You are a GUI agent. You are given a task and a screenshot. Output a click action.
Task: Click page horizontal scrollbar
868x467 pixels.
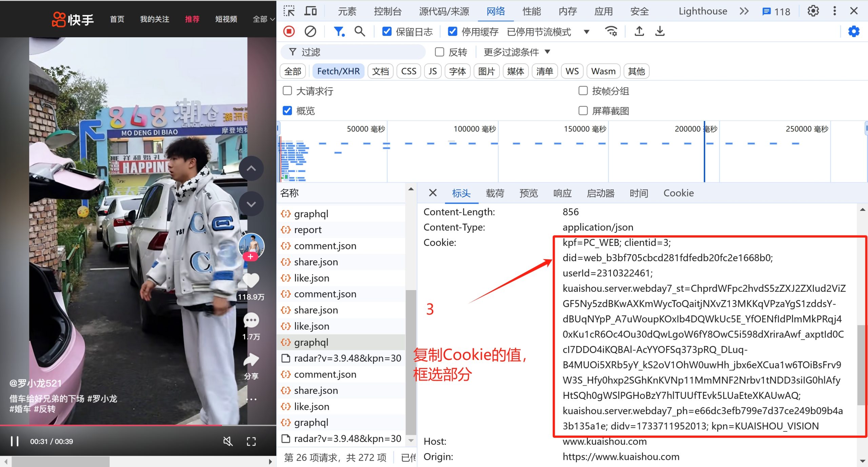[61, 462]
